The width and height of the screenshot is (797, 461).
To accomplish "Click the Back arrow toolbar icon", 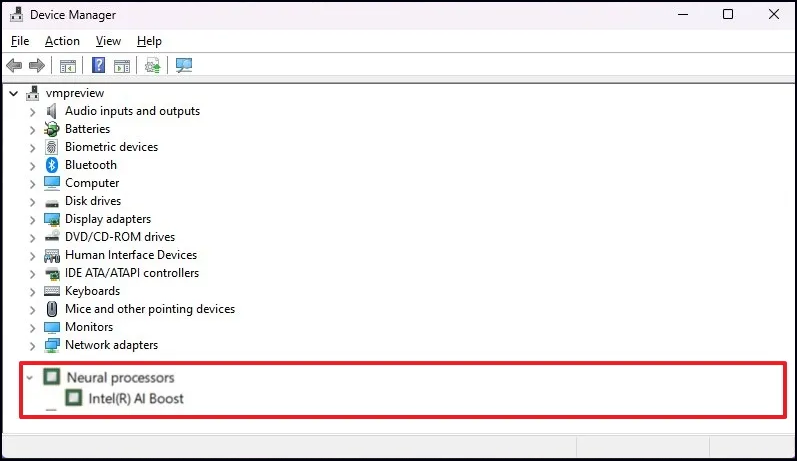I will 14,66.
